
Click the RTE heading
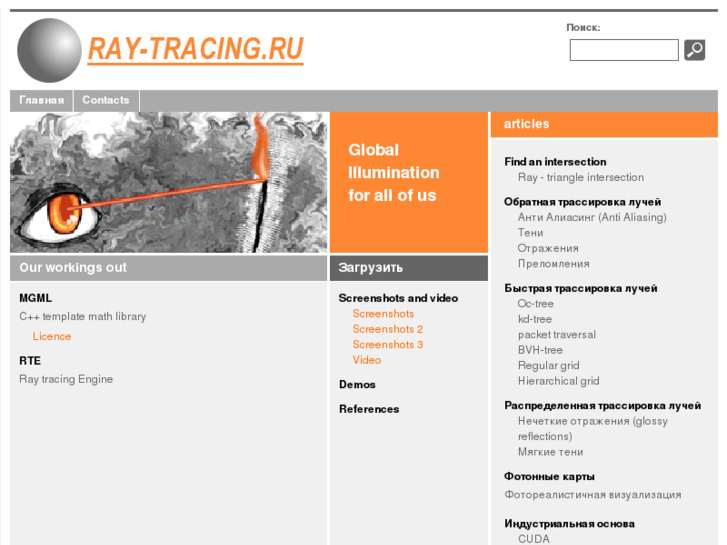[30, 361]
